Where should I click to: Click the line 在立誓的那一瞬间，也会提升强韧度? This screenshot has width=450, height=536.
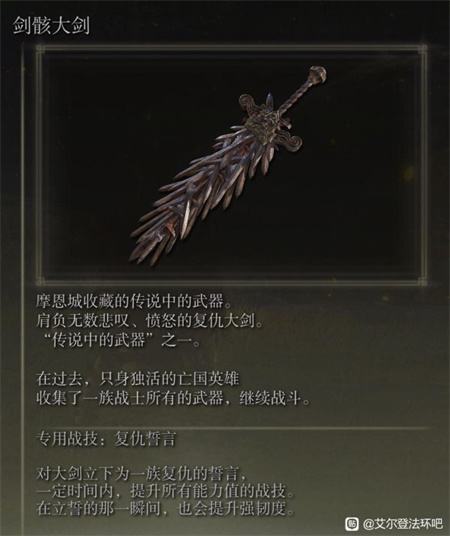click(x=165, y=509)
